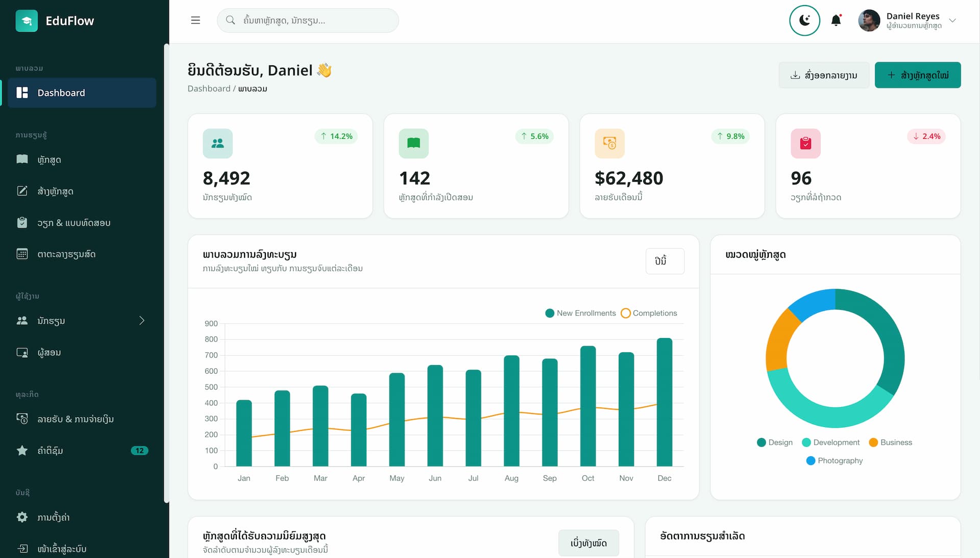This screenshot has width=980, height=558.
Task: Click the sign-in arrow icon in sidebar
Action: (x=22, y=549)
